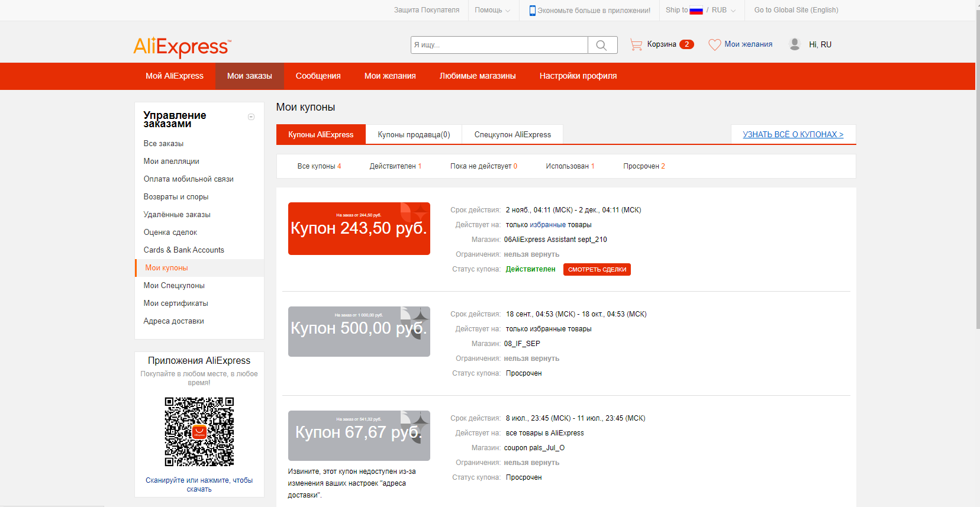
Task: Open Удалённые заказы in sidebar
Action: click(x=177, y=215)
